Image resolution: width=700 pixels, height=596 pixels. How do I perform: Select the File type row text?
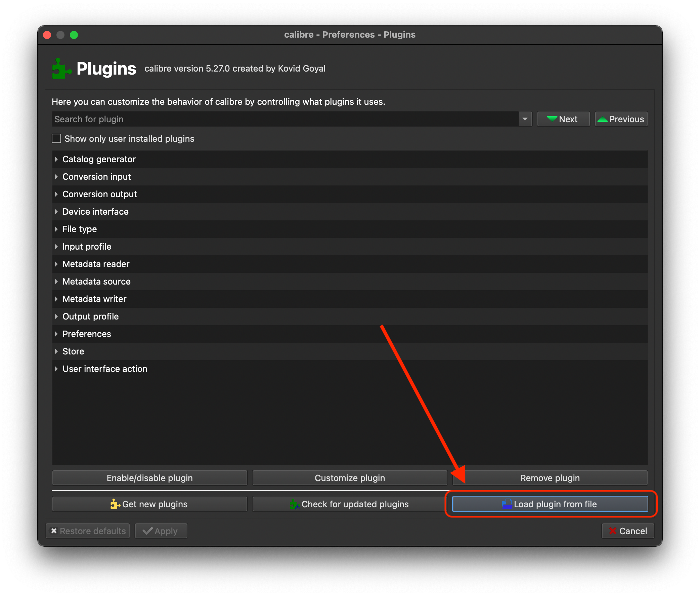[80, 229]
